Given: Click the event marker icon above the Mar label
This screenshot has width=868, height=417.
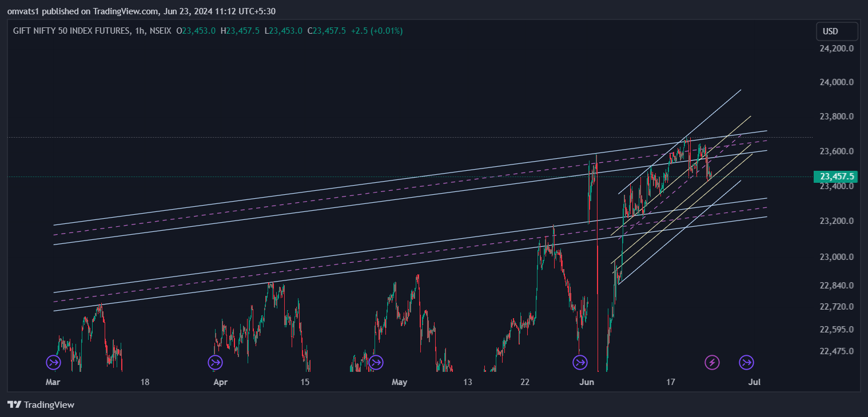Looking at the screenshot, I should pyautogui.click(x=53, y=362).
